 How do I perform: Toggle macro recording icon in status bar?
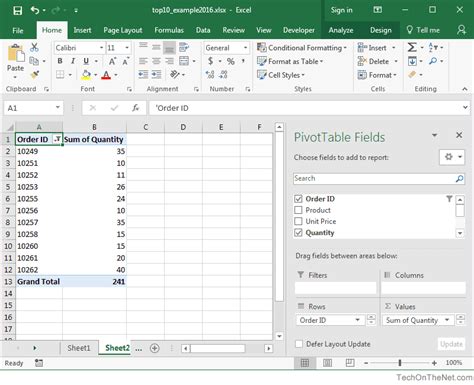coord(39,363)
